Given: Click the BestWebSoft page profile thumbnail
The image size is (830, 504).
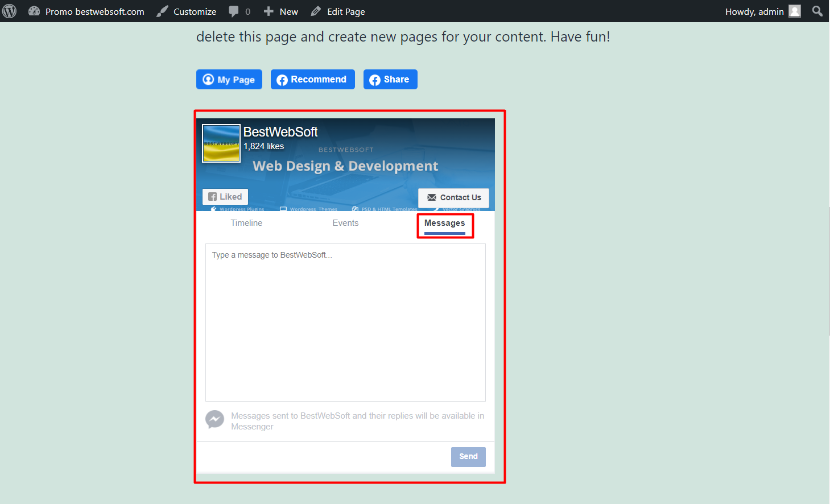Looking at the screenshot, I should click(221, 143).
